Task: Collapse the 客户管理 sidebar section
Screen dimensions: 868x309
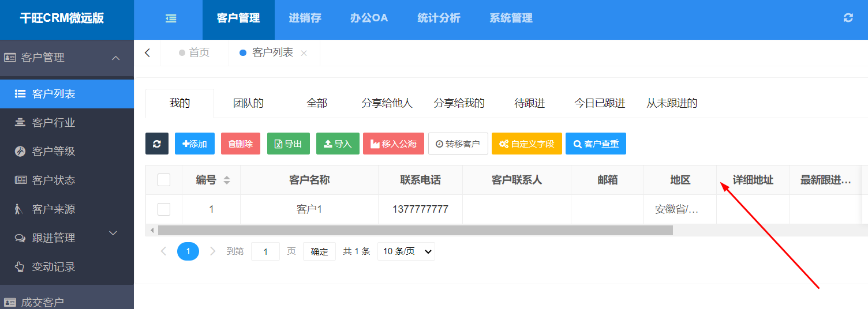Action: click(x=67, y=58)
